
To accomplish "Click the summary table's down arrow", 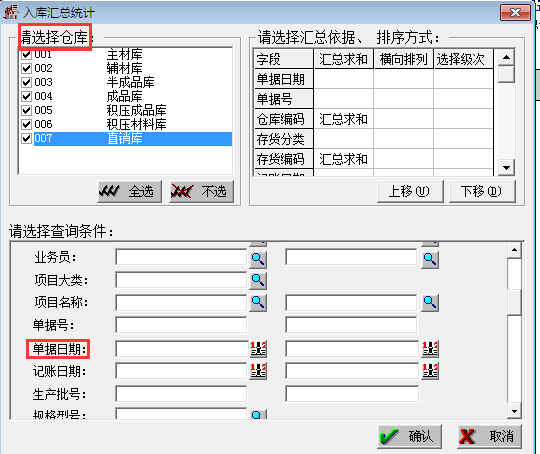I will pyautogui.click(x=506, y=168).
